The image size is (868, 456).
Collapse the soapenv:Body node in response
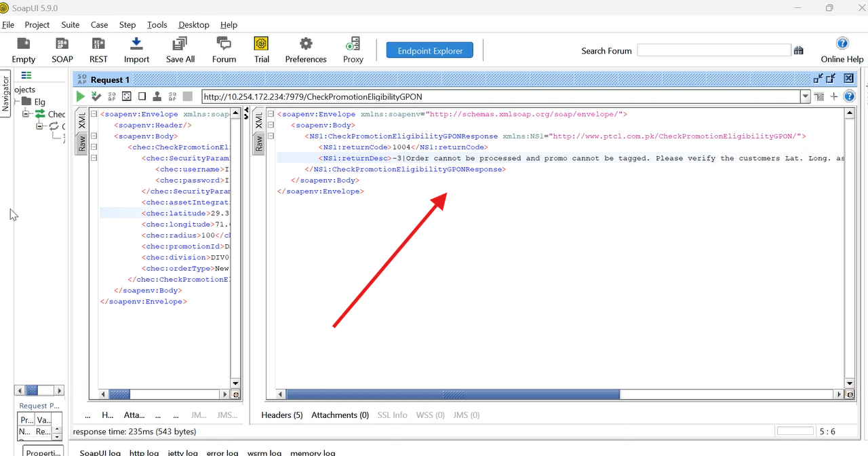coord(271,126)
